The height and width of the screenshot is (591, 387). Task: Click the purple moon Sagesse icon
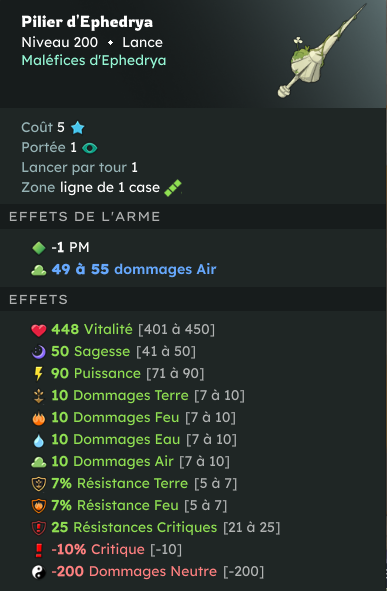point(38,352)
